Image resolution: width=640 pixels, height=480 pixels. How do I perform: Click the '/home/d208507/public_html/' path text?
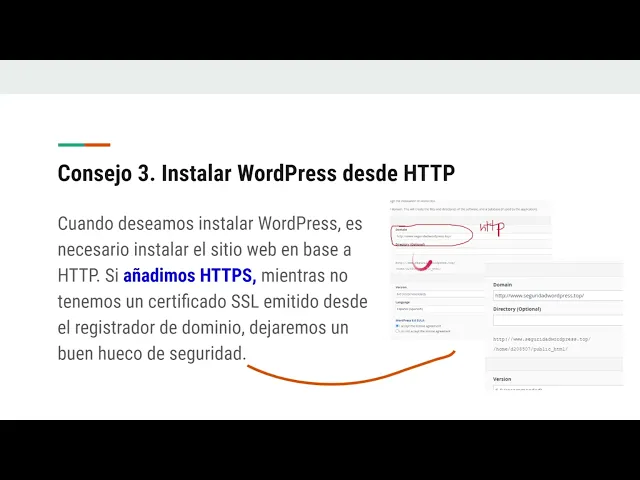pyautogui.click(x=530, y=349)
